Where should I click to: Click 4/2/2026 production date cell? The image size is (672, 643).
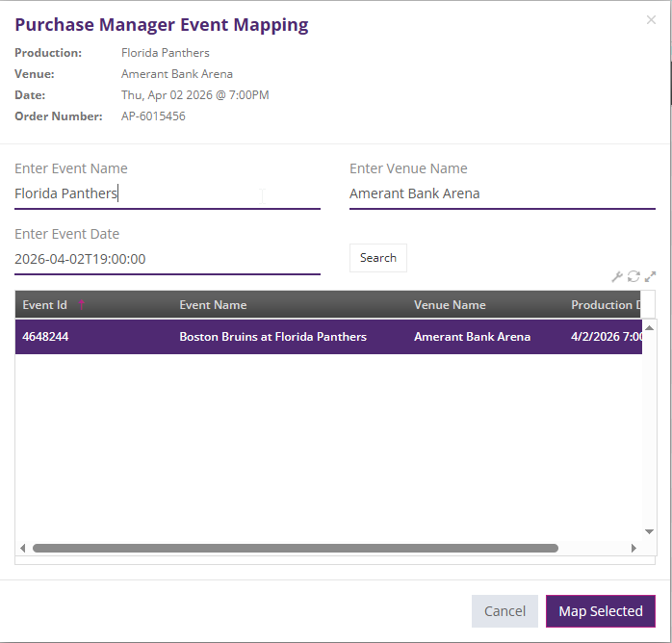[x=606, y=337]
